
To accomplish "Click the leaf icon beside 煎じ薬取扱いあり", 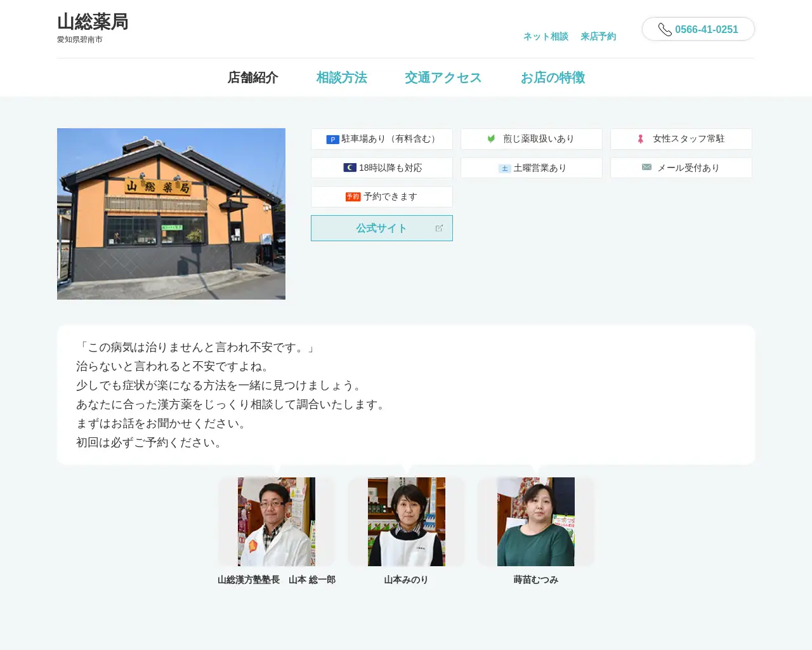I will [x=490, y=138].
